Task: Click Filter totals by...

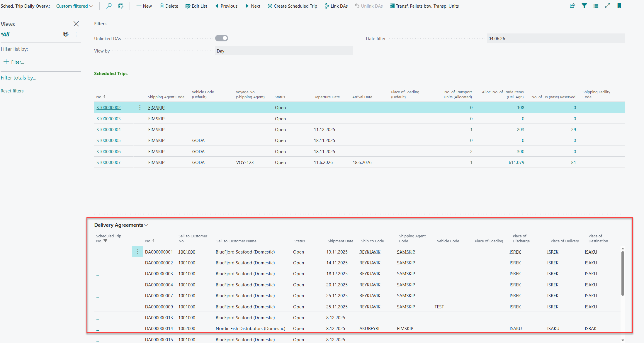Action: [x=18, y=78]
